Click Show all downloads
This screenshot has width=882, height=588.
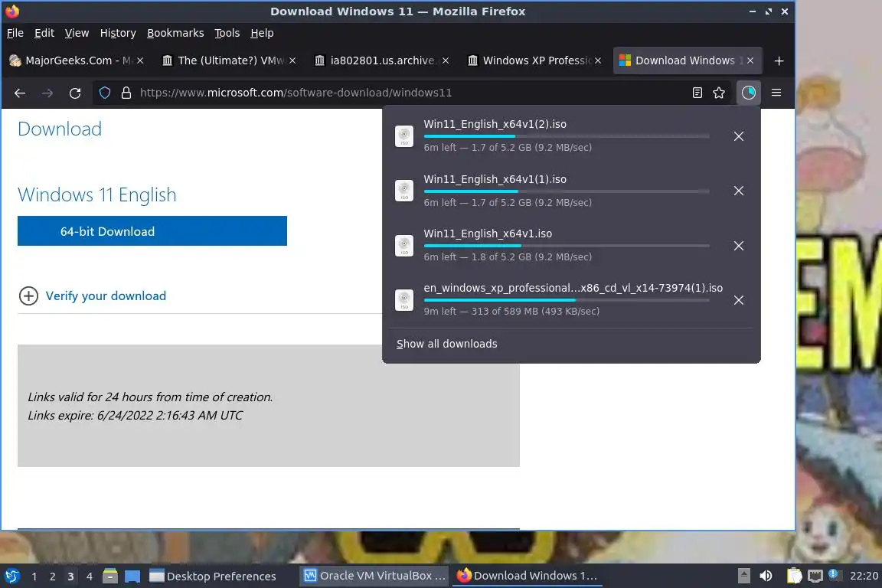[446, 344]
